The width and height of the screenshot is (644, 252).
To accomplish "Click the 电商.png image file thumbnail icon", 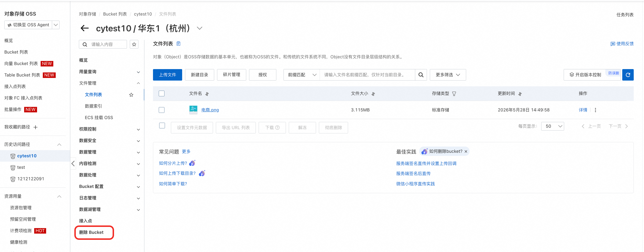I will (193, 110).
